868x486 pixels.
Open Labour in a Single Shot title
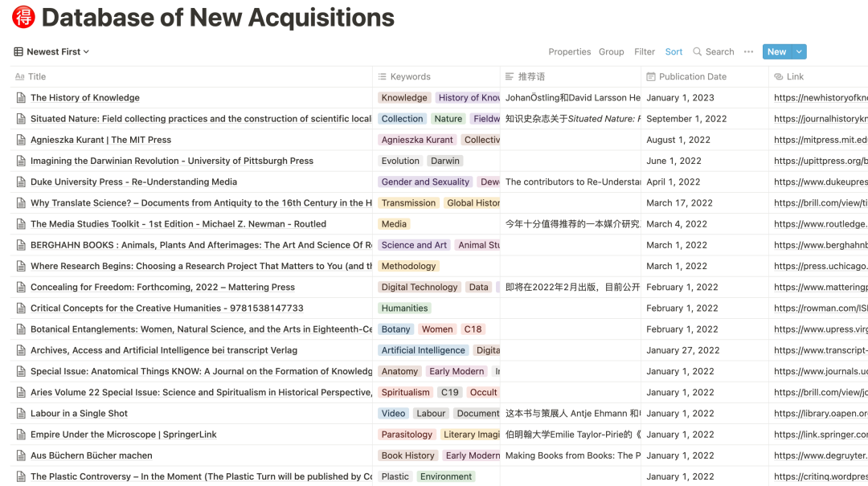click(79, 413)
